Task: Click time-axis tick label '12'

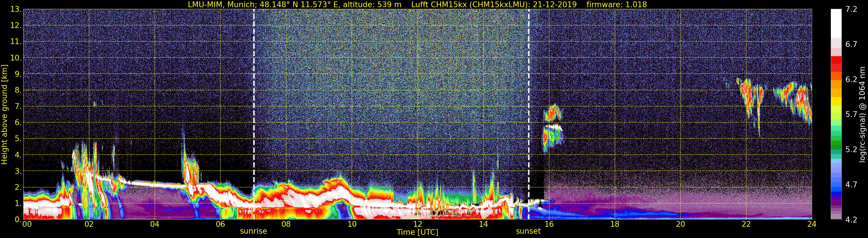Action: coord(417,224)
